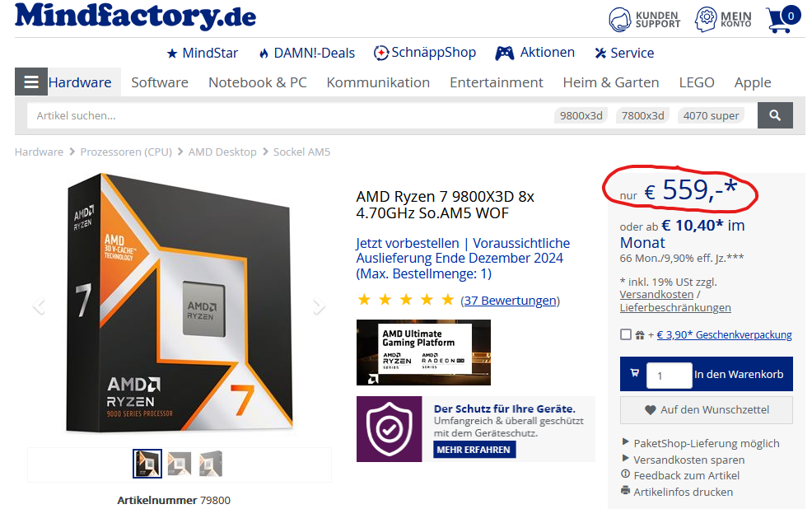The image size is (812, 509).
Task: Open the shopping cart icon
Action: tap(783, 20)
